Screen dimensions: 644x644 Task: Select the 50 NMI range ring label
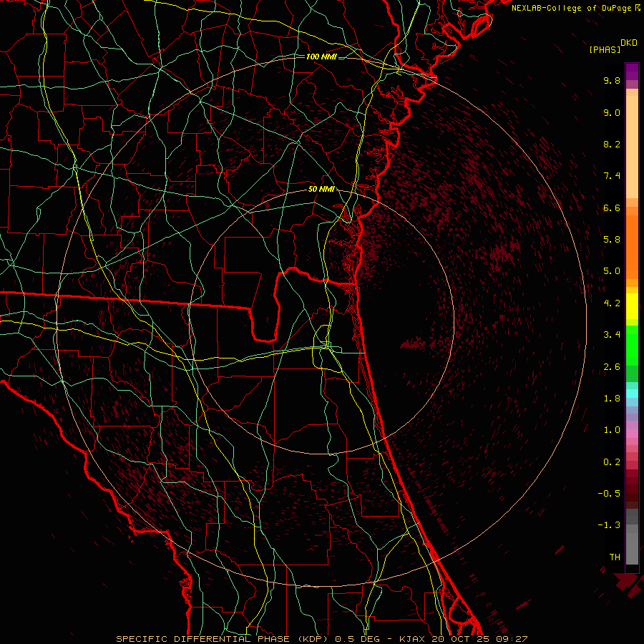point(321,189)
